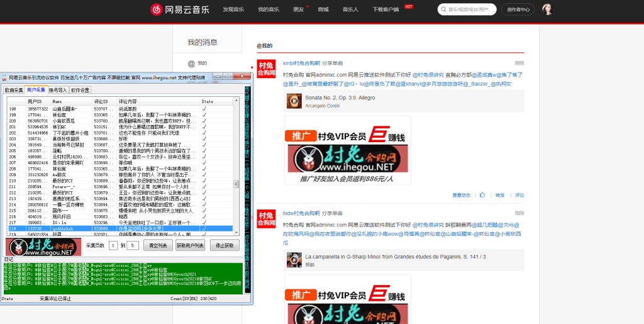The image size is (644, 324).
Task: Click the NetEase Cloud Music logo
Action: (179, 9)
